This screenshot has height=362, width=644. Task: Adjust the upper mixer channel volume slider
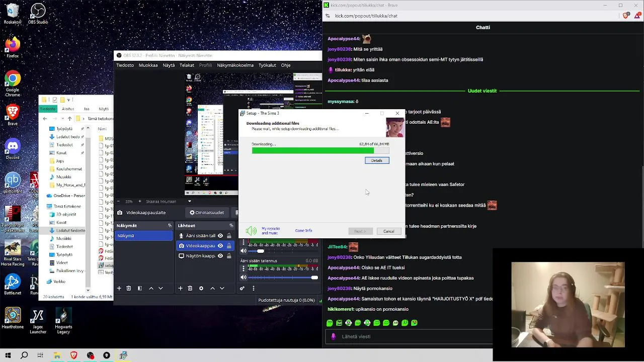click(x=283, y=250)
